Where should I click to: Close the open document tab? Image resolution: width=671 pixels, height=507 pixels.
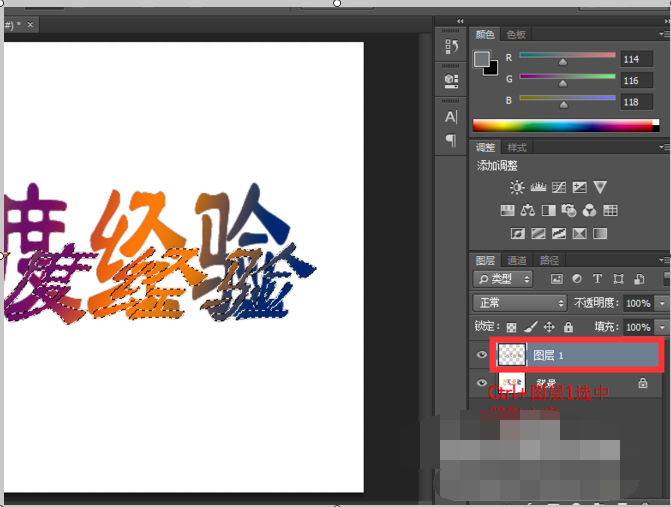coord(30,24)
